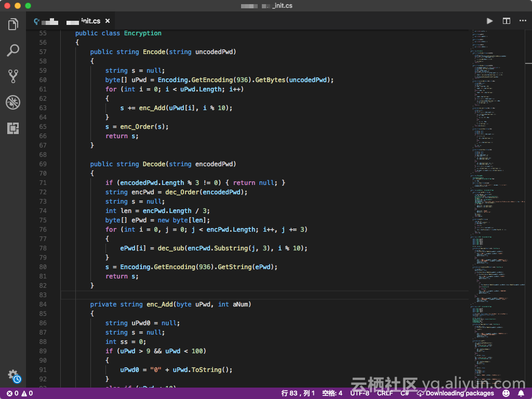Click "string uPwd0 = null;" on line 86
Viewport: 532px width, 399px height.
[142, 323]
